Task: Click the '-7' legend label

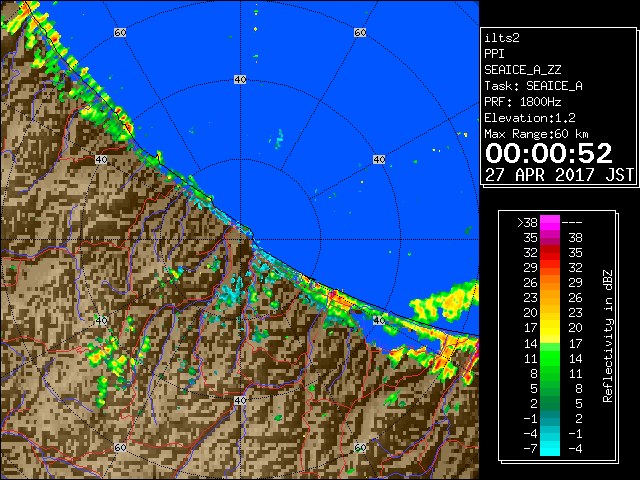Action: tap(530, 449)
